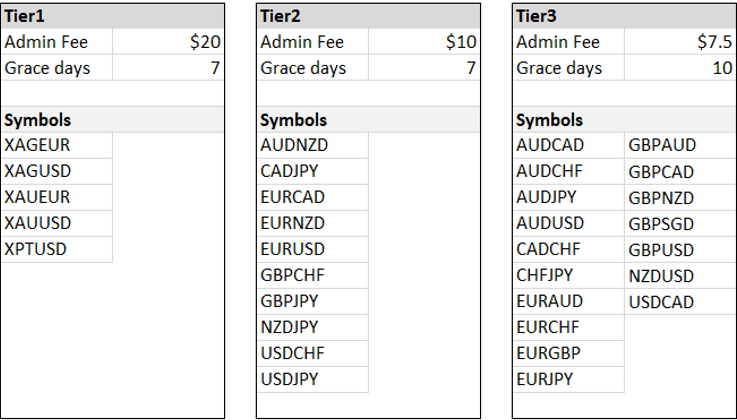Select Tier3 Grace days value 10
Viewport: 737px width, 420px height.
pyautogui.click(x=680, y=68)
